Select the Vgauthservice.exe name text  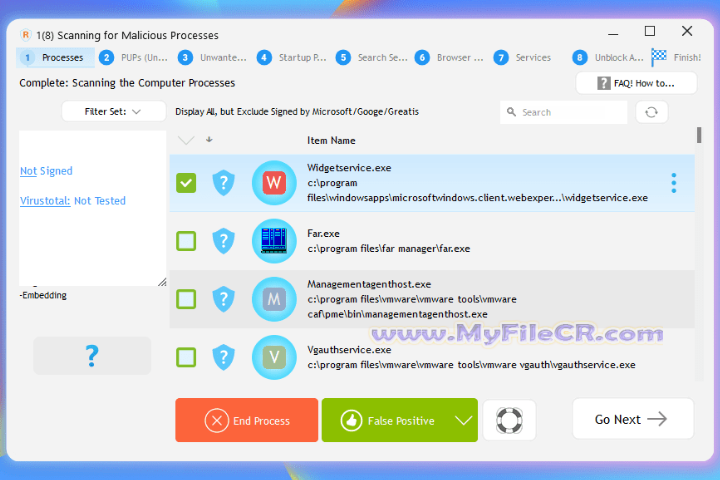tap(349, 350)
